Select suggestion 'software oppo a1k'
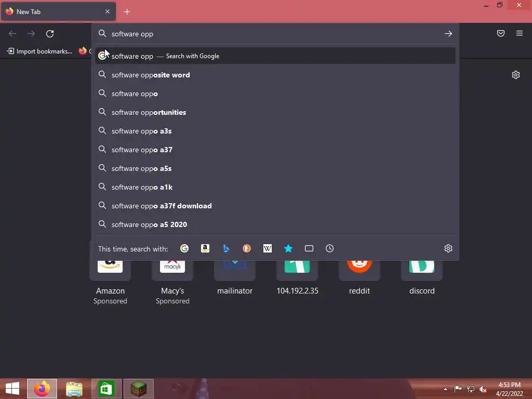532x399 pixels. point(275,187)
